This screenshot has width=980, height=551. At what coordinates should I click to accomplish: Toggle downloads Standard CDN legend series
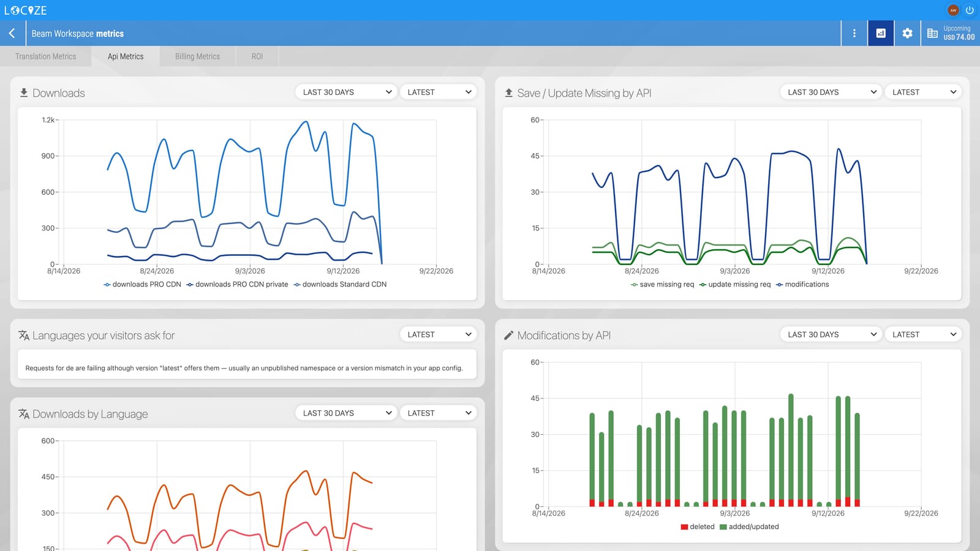[341, 285]
